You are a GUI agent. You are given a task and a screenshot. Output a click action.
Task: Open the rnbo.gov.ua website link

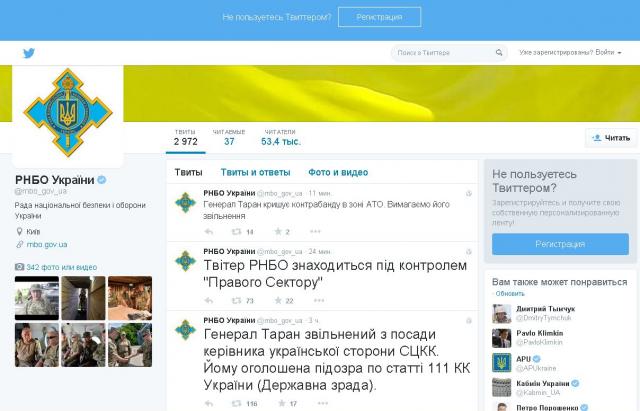(x=47, y=244)
